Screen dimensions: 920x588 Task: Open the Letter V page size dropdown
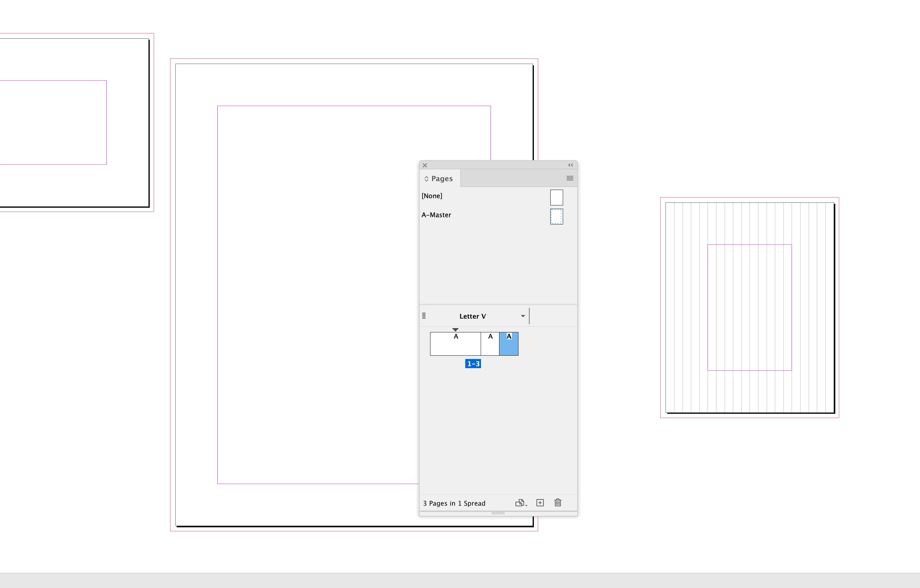pos(523,316)
